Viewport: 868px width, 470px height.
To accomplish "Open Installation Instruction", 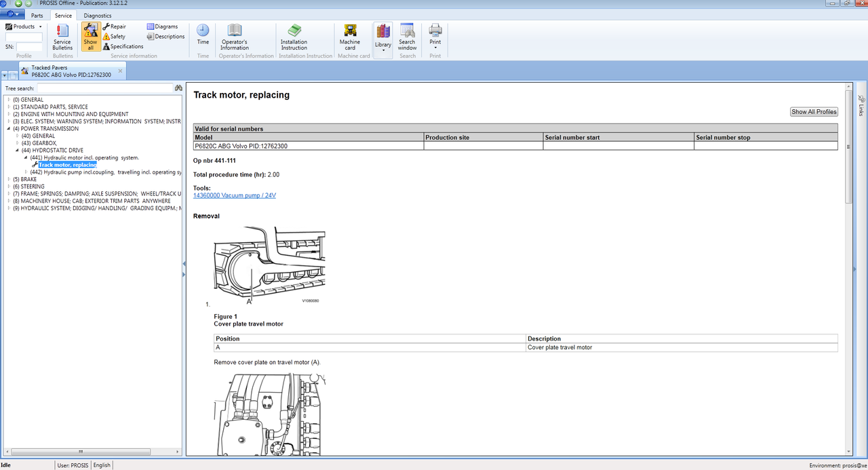I will pos(294,37).
